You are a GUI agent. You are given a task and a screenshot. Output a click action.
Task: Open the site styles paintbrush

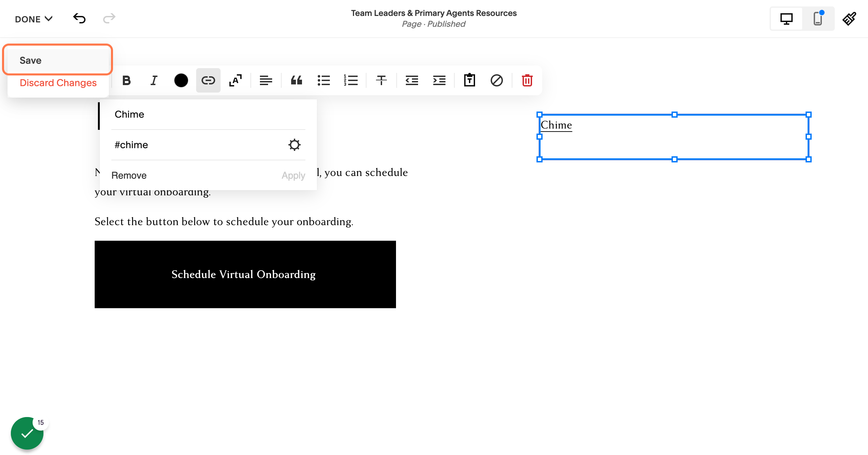pyautogui.click(x=849, y=19)
